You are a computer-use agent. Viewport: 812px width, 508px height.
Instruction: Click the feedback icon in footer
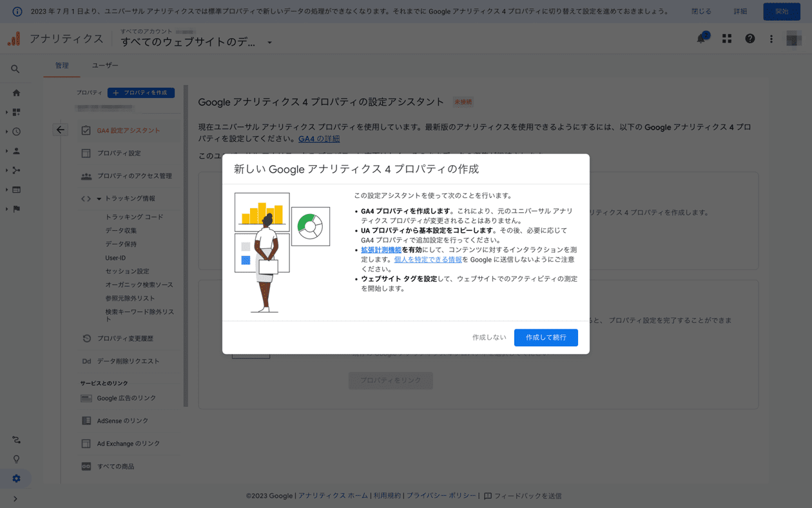pos(488,496)
